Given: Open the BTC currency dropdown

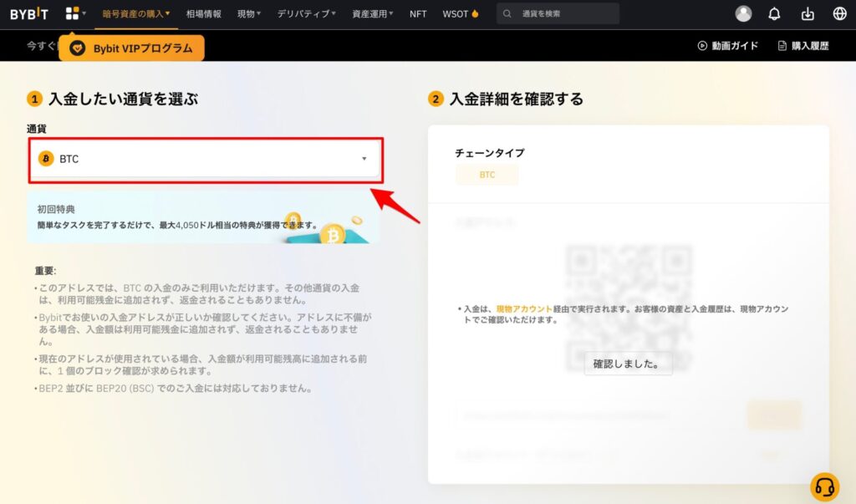Looking at the screenshot, I should (x=206, y=159).
